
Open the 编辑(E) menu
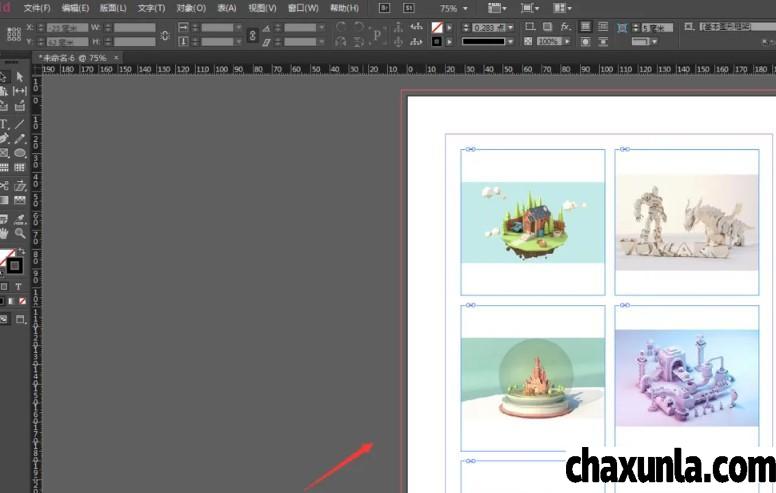click(75, 8)
